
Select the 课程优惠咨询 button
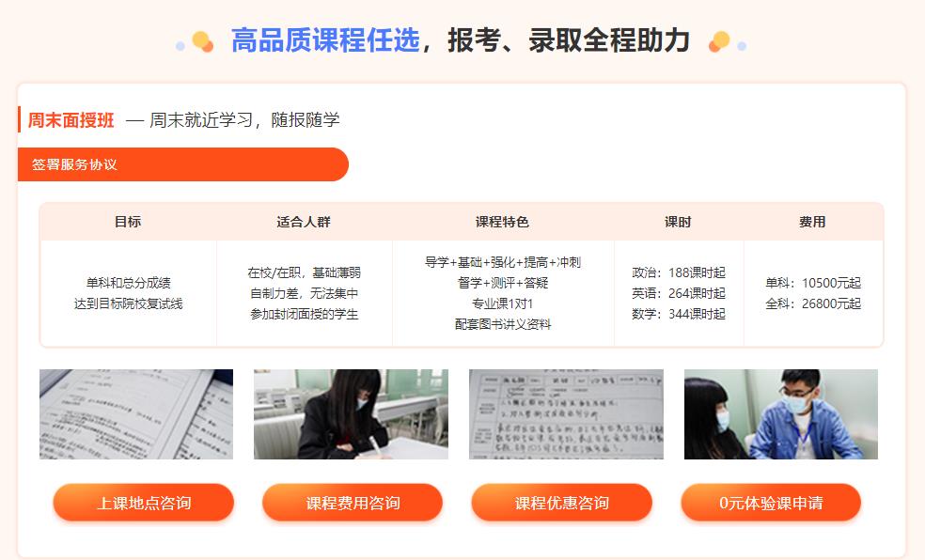point(561,503)
